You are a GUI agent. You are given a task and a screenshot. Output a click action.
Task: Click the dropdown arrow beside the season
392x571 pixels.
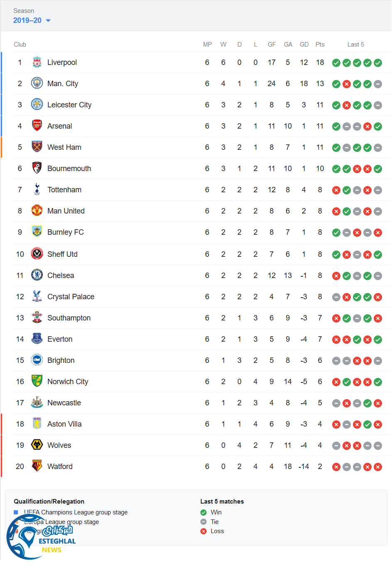tap(48, 20)
